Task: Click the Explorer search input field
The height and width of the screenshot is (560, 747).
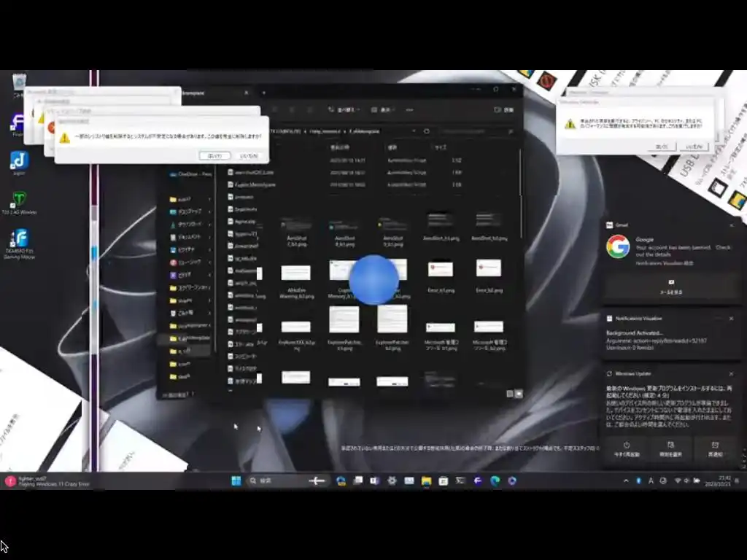Action: click(475, 131)
